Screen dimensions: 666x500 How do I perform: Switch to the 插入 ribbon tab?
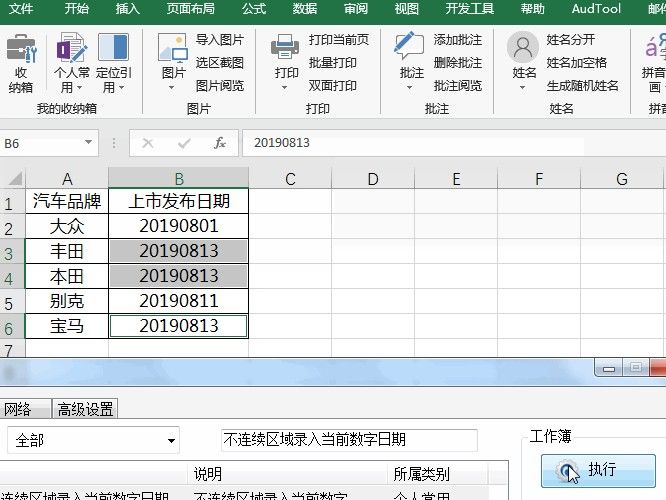[x=127, y=8]
